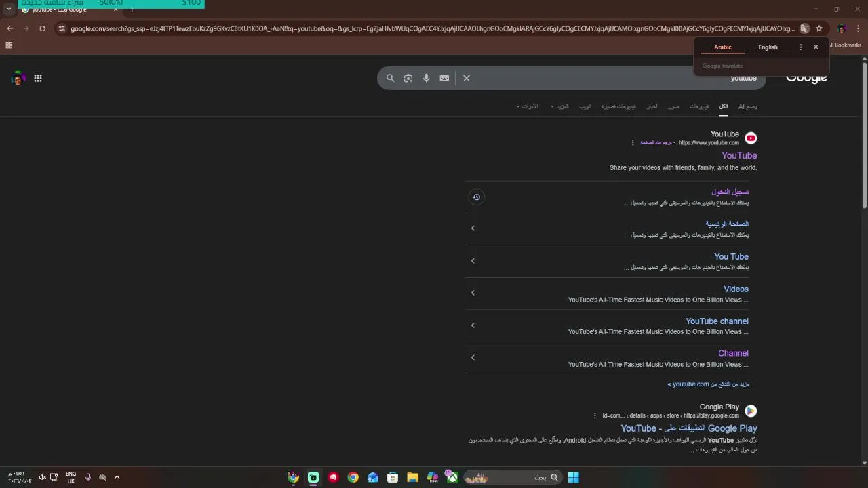
Task: Open the الصفحة الرئيسية sitelink
Action: [727, 224]
